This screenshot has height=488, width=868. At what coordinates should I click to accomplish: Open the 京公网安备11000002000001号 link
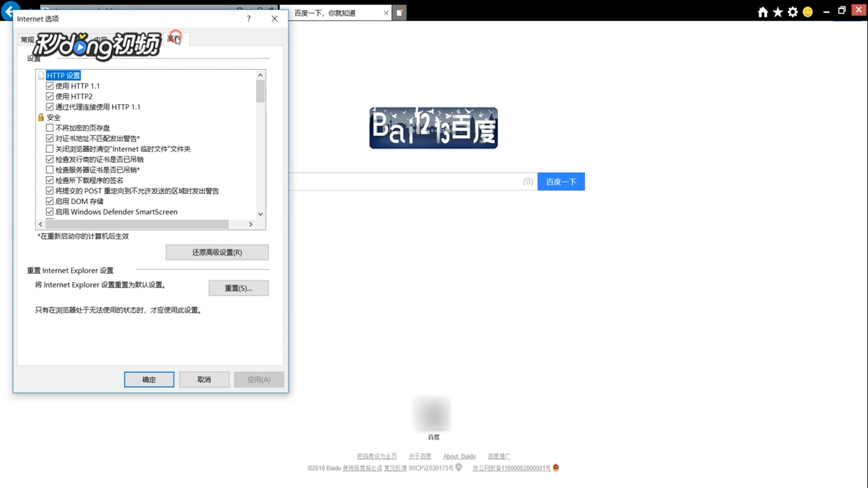point(512,468)
